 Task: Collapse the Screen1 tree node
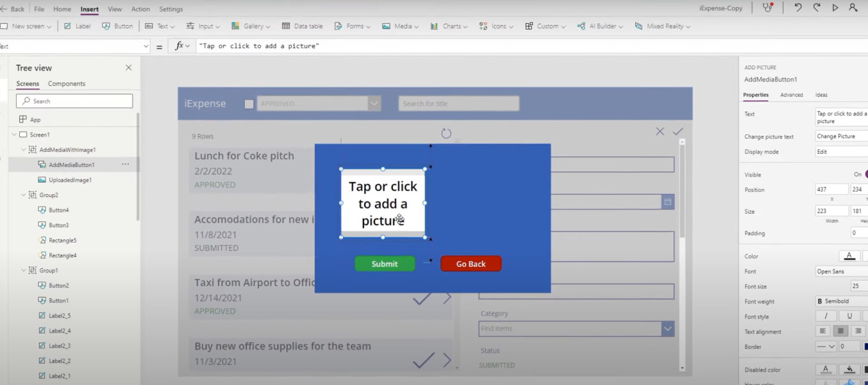click(15, 135)
